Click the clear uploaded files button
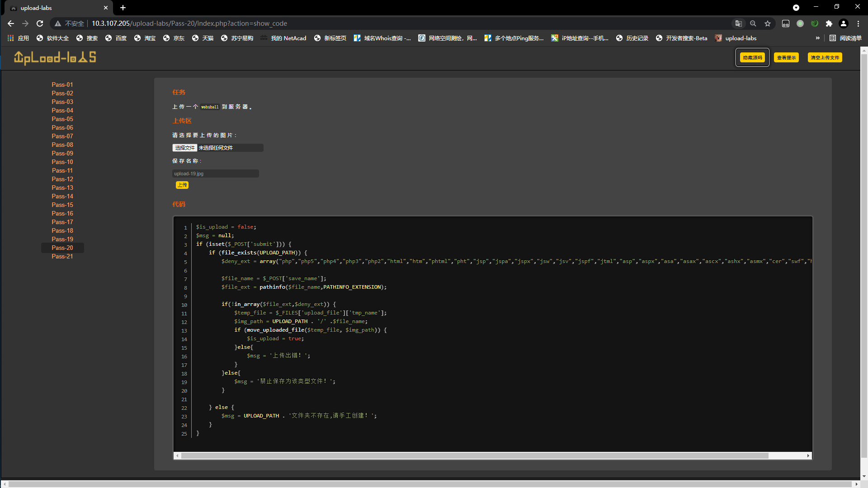The width and height of the screenshot is (868, 488). (x=825, y=57)
